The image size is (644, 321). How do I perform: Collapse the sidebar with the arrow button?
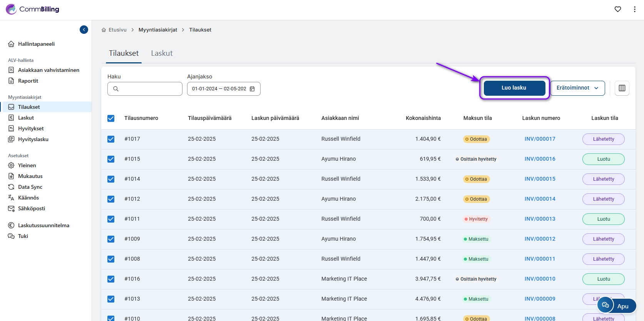[84, 30]
